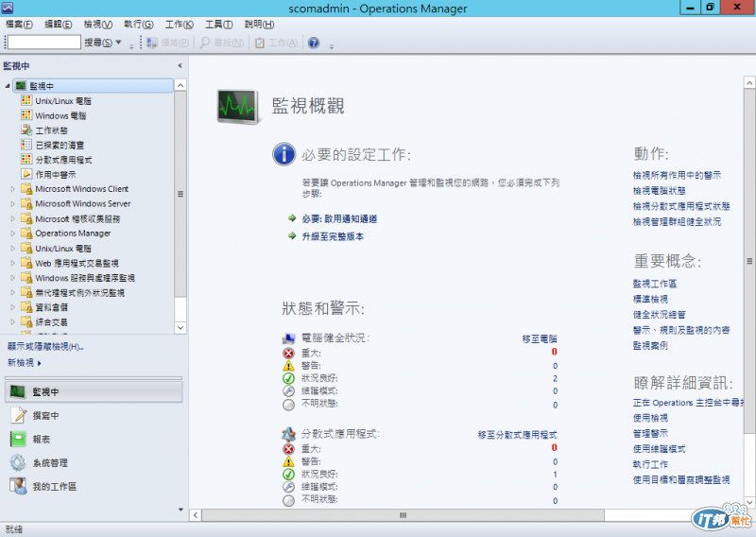The height and width of the screenshot is (537, 756).
Task: Click the green arrow beside 必要: 啟用通知通道
Action: pos(292,218)
